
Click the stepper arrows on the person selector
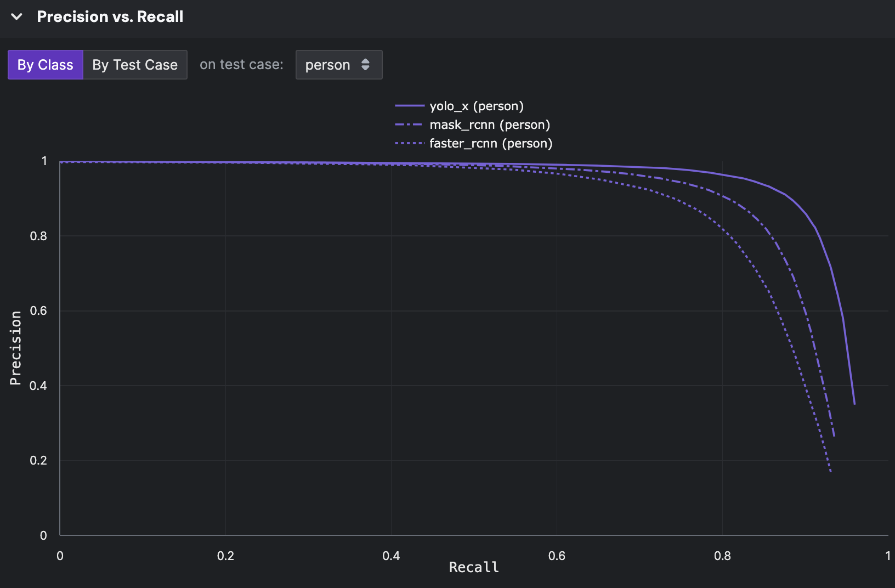366,65
